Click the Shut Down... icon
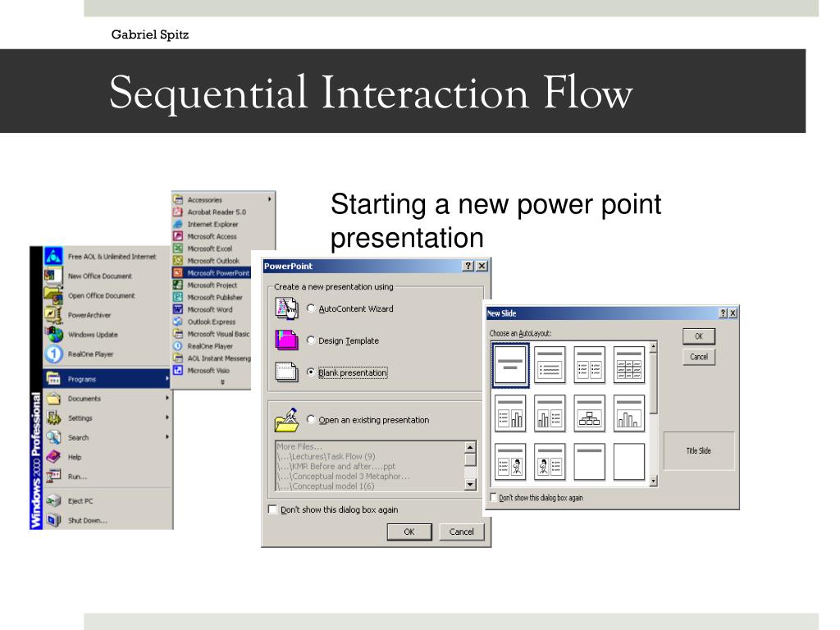The image size is (840, 630). (x=53, y=520)
